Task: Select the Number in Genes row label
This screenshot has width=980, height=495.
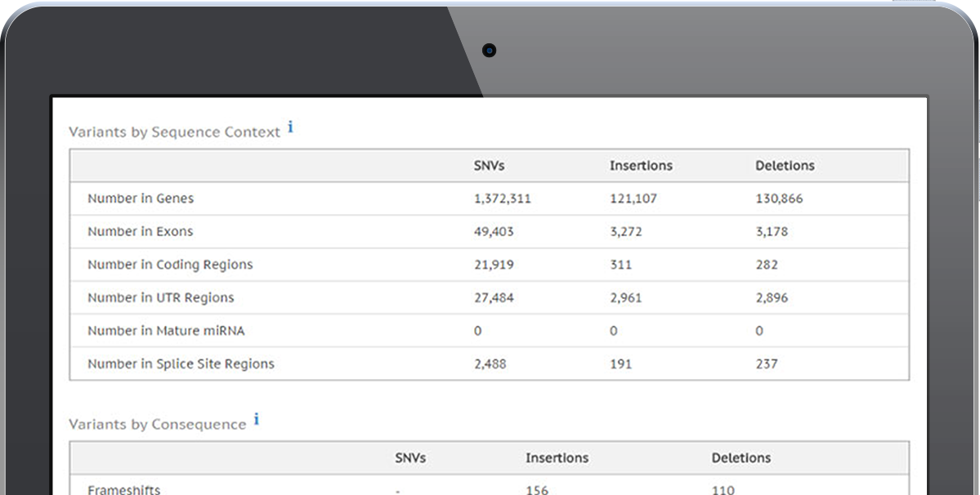Action: (x=141, y=198)
